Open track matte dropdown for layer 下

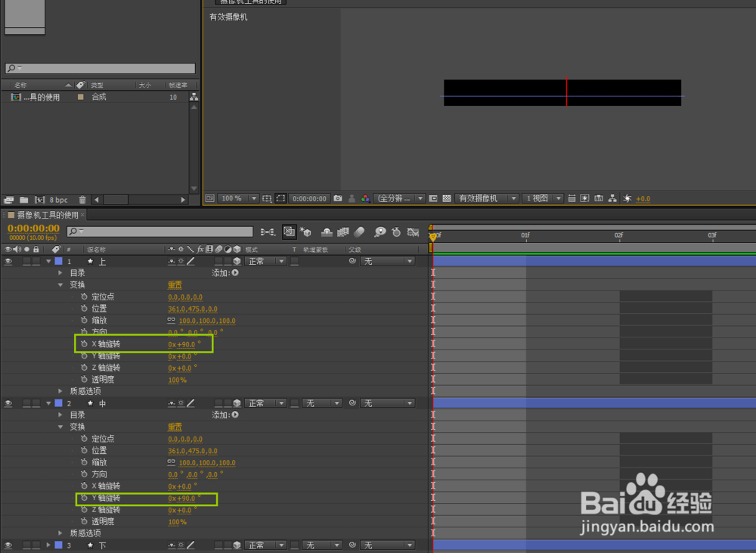pos(322,545)
